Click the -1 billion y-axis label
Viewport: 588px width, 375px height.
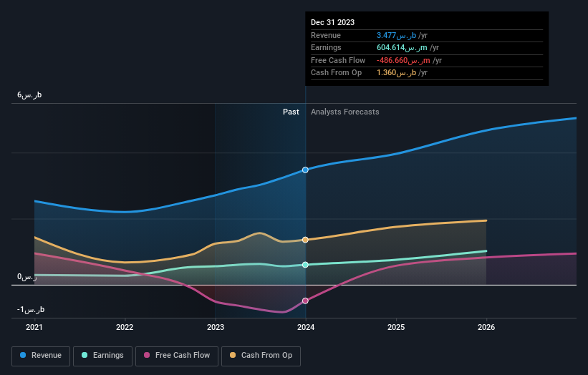pyautogui.click(x=31, y=309)
